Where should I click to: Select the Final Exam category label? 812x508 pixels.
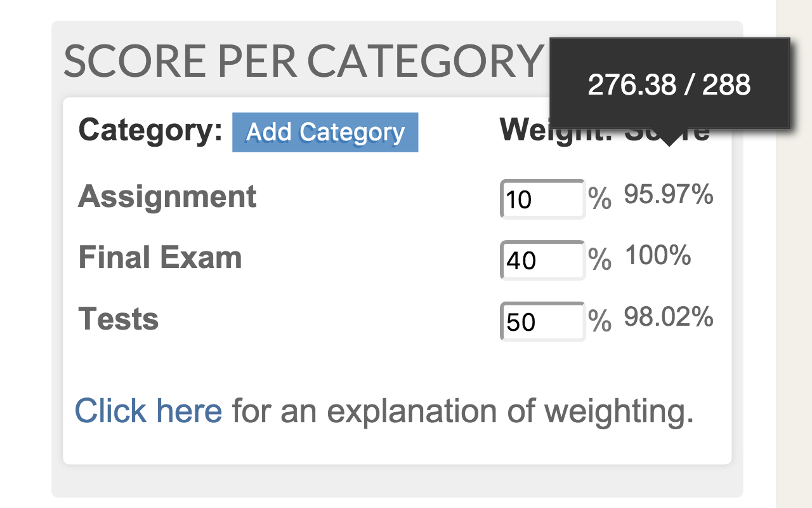[x=160, y=257]
